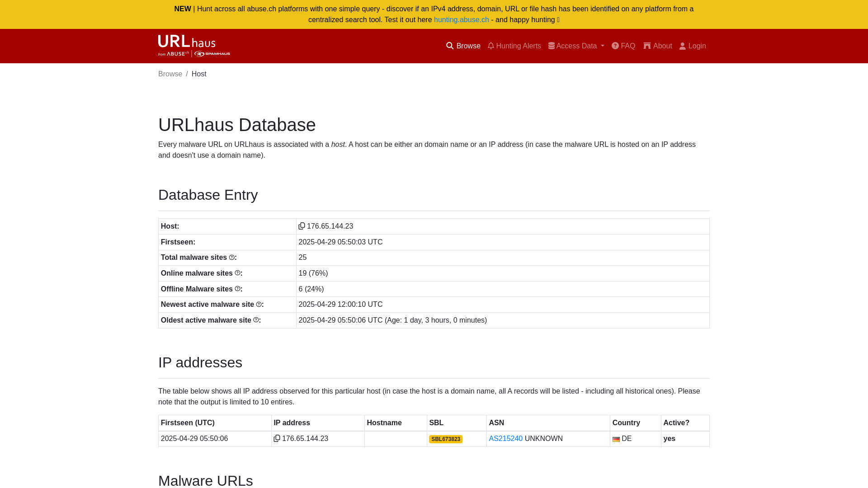Click the URLhaus logo
This screenshot has height=488, width=868.
click(x=194, y=46)
